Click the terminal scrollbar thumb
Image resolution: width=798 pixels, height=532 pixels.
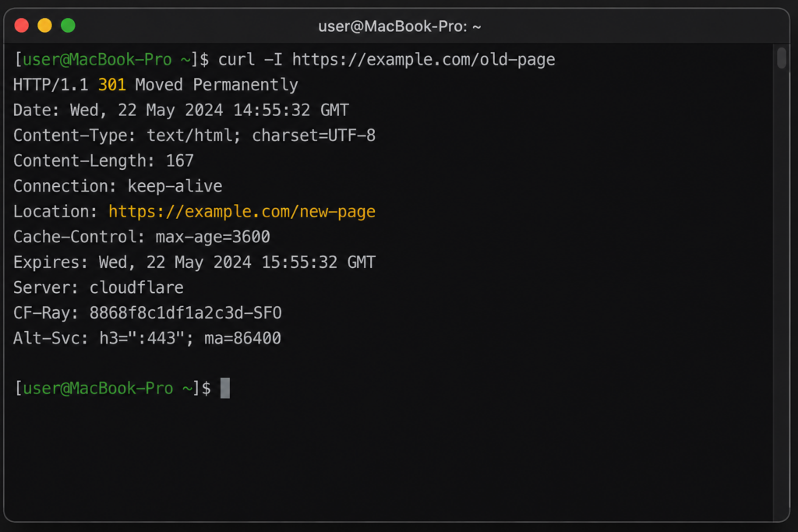pyautogui.click(x=782, y=58)
